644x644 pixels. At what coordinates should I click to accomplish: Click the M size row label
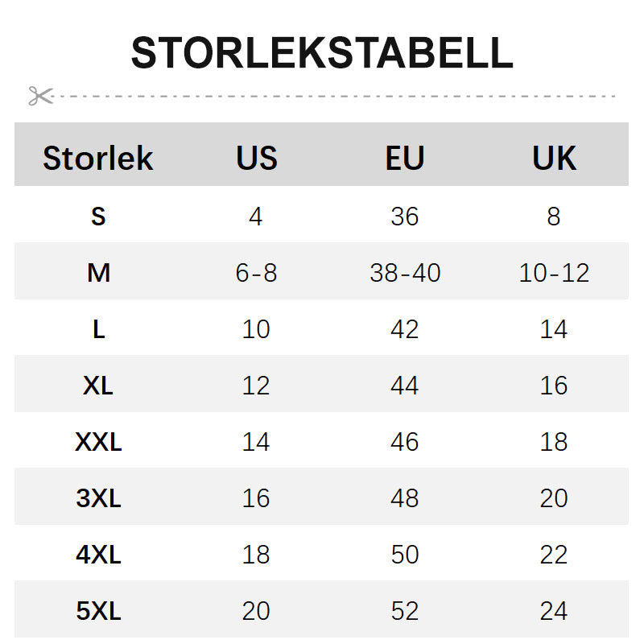pyautogui.click(x=98, y=273)
